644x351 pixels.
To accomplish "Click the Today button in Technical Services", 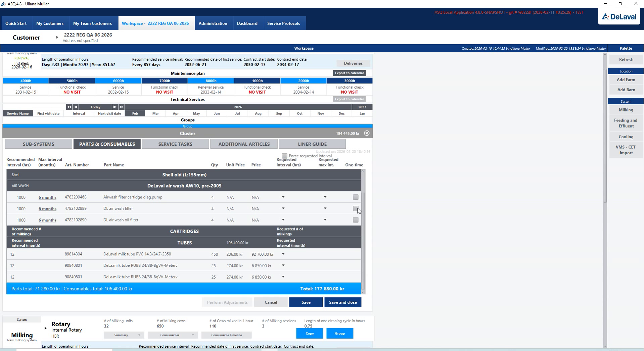I will point(95,107).
